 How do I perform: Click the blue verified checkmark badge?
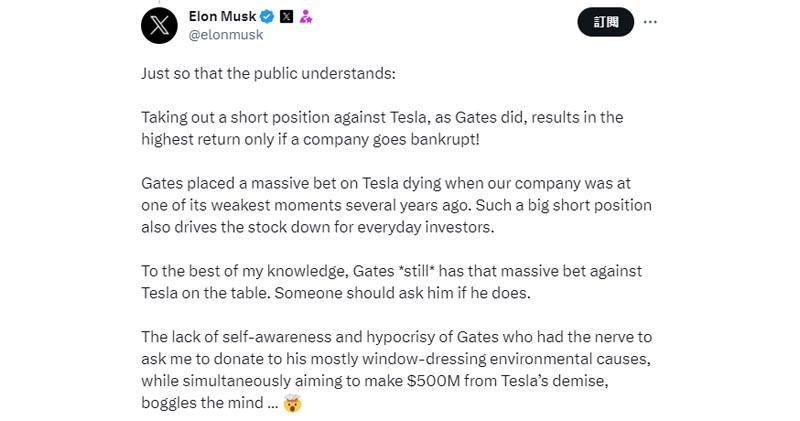tap(267, 17)
